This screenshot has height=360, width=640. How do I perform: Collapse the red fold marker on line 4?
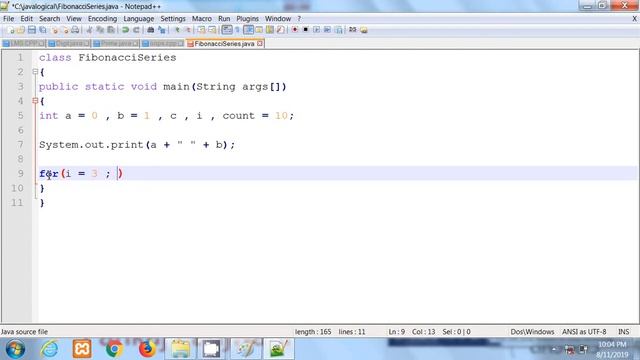tap(35, 101)
